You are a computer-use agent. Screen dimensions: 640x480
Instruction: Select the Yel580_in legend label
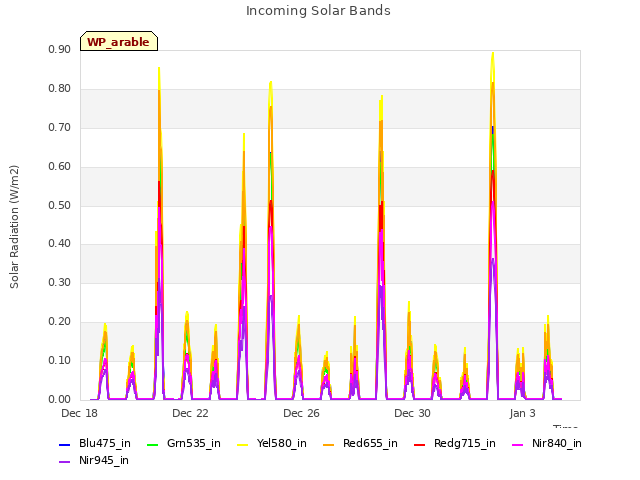tap(282, 444)
